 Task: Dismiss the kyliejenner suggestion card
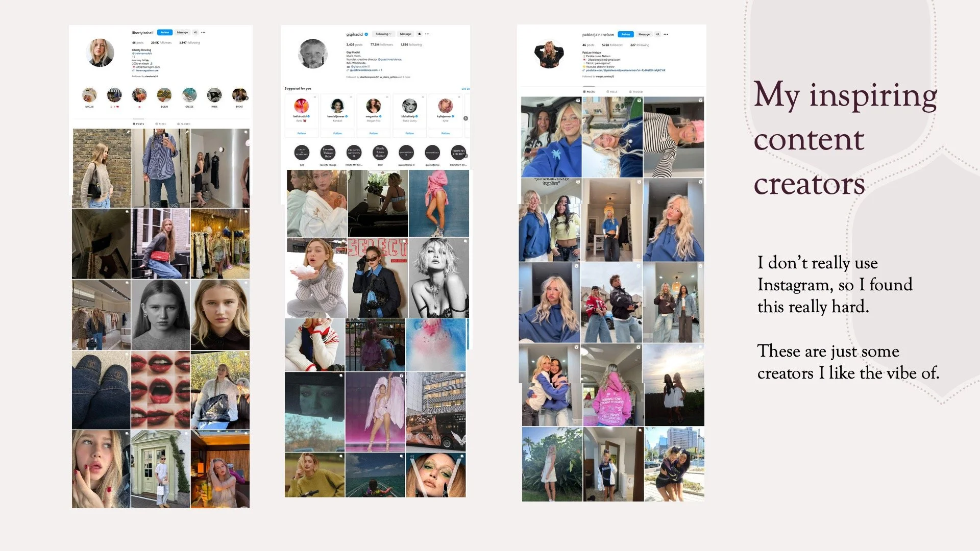pyautogui.click(x=459, y=97)
